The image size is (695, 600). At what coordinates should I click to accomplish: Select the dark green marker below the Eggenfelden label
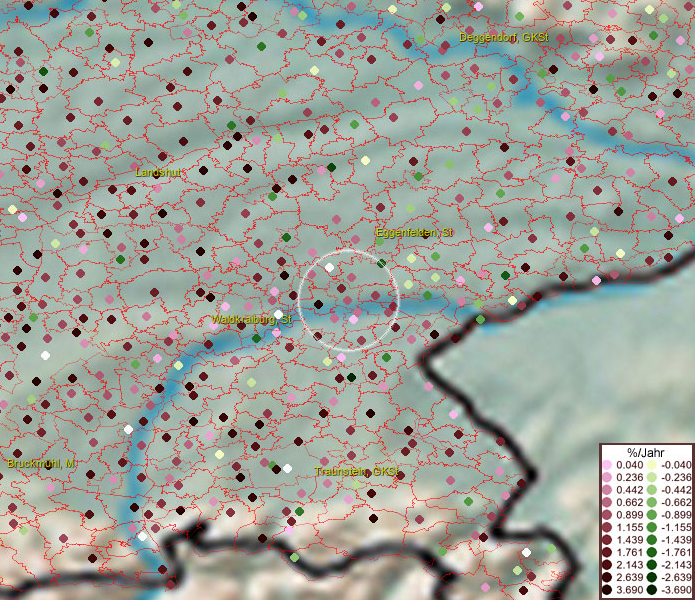(382, 263)
